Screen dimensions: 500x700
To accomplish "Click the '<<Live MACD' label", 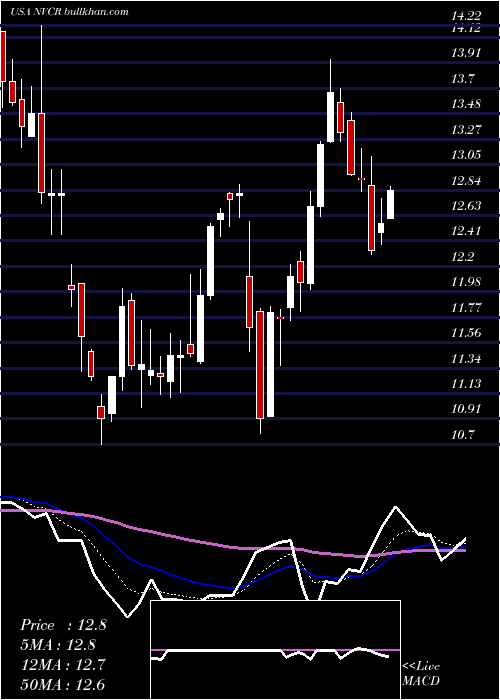I will (421, 673).
